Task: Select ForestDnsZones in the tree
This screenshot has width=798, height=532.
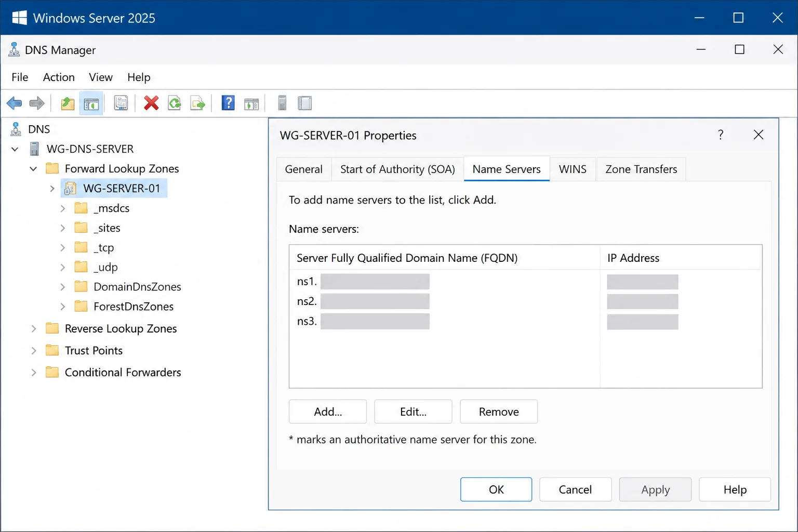Action: click(x=134, y=307)
